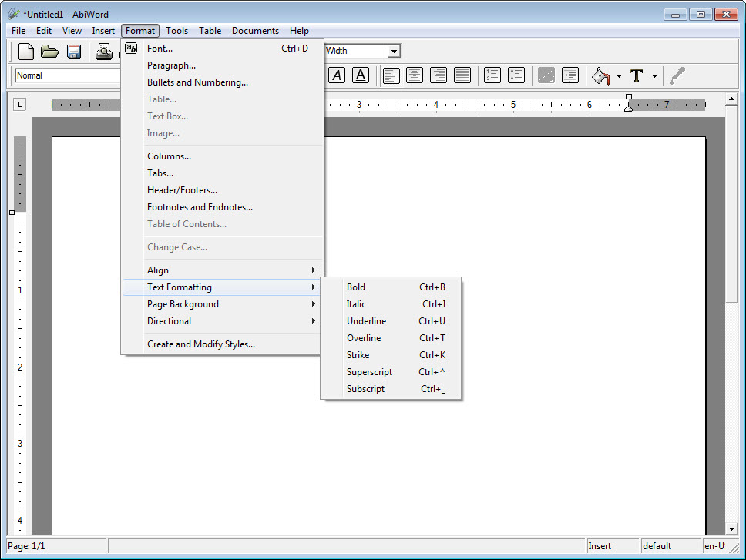Screen dimensions: 746x560
Task: Open the Table menu
Action: click(210, 31)
